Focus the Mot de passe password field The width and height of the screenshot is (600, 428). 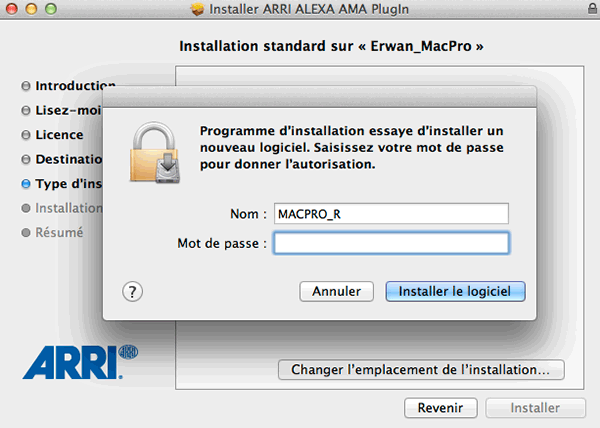[x=391, y=243]
